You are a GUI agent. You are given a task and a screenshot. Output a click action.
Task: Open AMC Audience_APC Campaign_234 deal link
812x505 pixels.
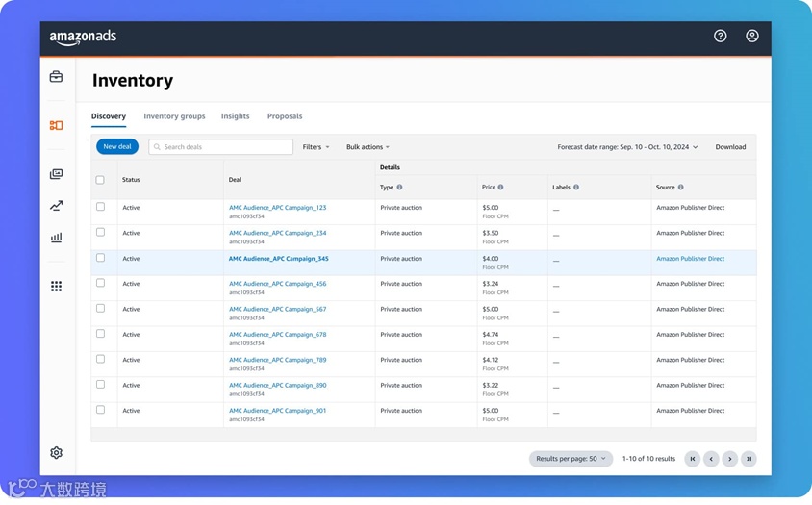point(278,233)
